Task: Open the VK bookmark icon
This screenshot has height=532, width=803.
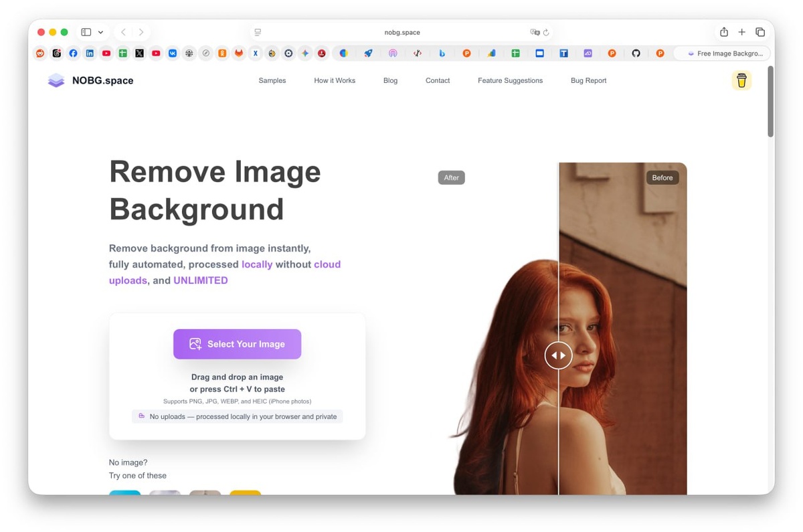Action: (x=173, y=53)
